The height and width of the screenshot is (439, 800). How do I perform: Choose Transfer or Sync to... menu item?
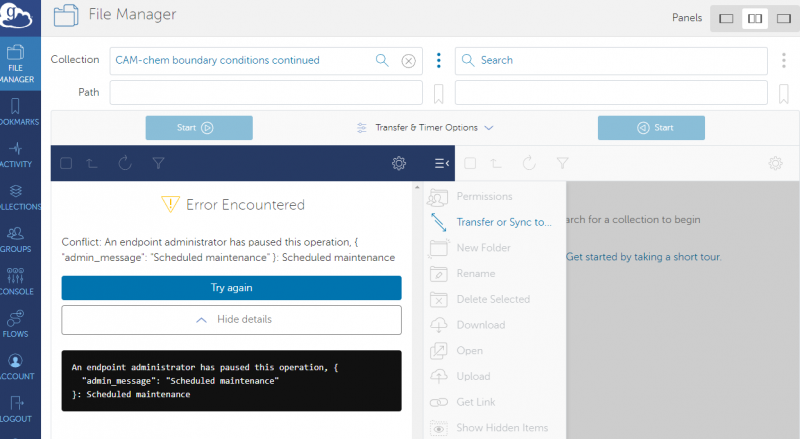(503, 222)
